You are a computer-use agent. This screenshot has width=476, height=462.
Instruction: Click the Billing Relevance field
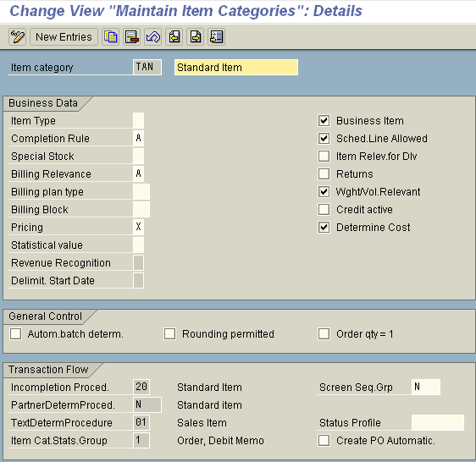pyautogui.click(x=138, y=173)
